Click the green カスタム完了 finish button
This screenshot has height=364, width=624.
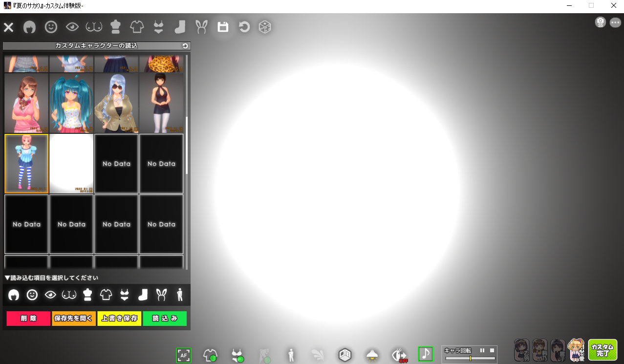pyautogui.click(x=602, y=350)
